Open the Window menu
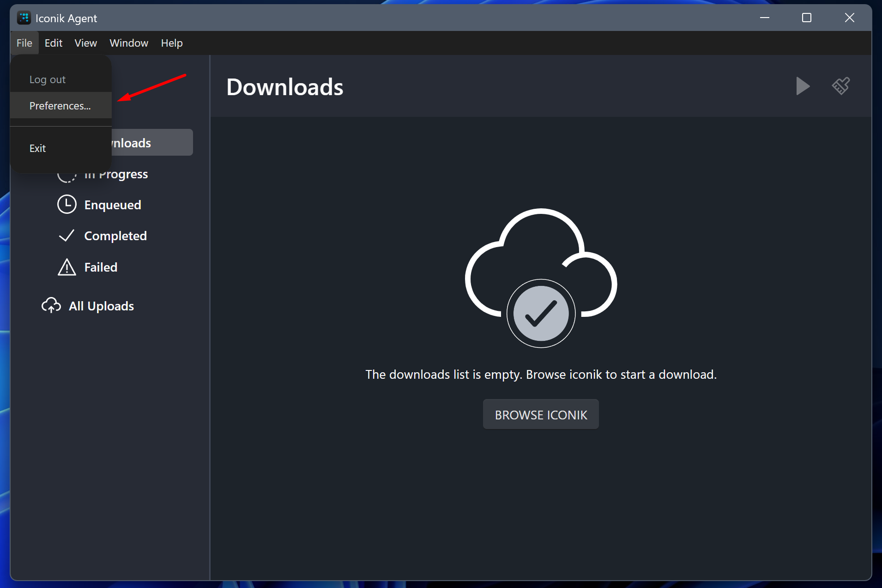Viewport: 882px width, 588px height. tap(129, 43)
